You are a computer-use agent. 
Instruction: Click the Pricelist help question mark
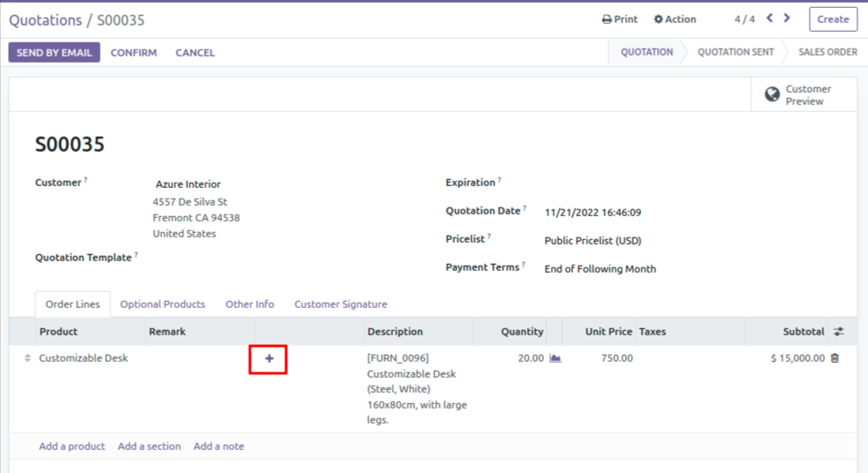point(489,236)
